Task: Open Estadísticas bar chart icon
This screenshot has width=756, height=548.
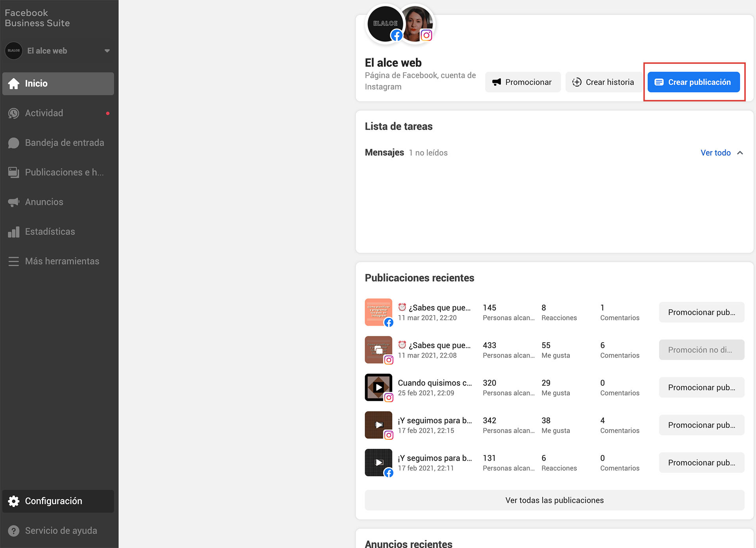Action: (14, 232)
